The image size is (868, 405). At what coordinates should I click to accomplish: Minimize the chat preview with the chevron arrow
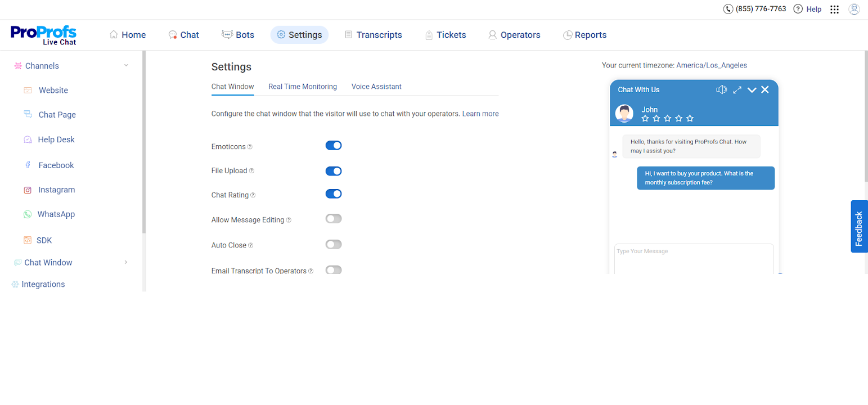(752, 89)
